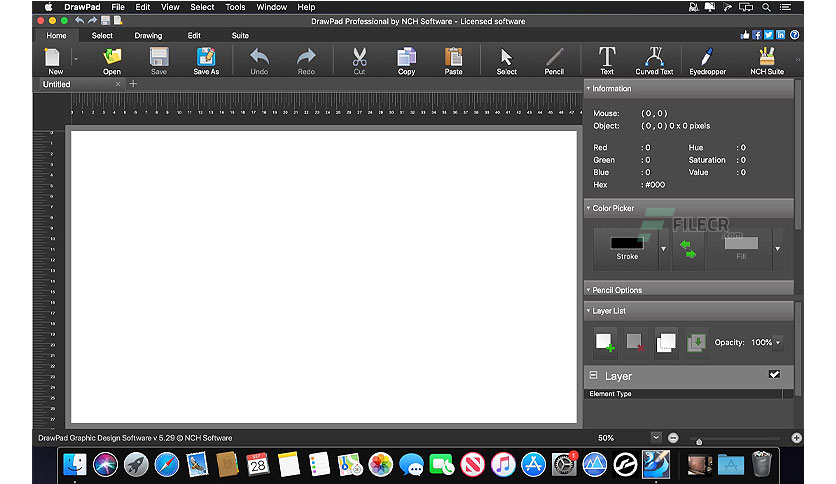
Task: Open the New document dropdown arrow
Action: coord(76,59)
